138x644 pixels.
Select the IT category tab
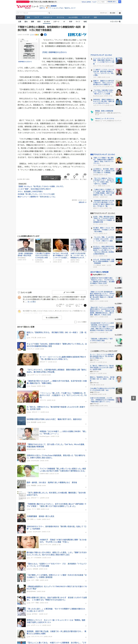tap(64, 21)
